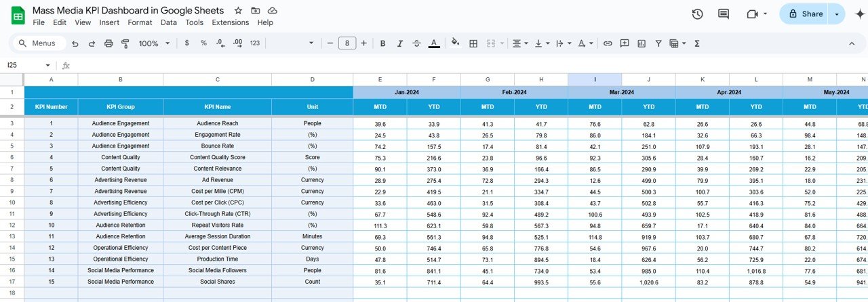Open the Name box dropdown arrow
Viewport: 868px width, 302px height.
point(47,65)
